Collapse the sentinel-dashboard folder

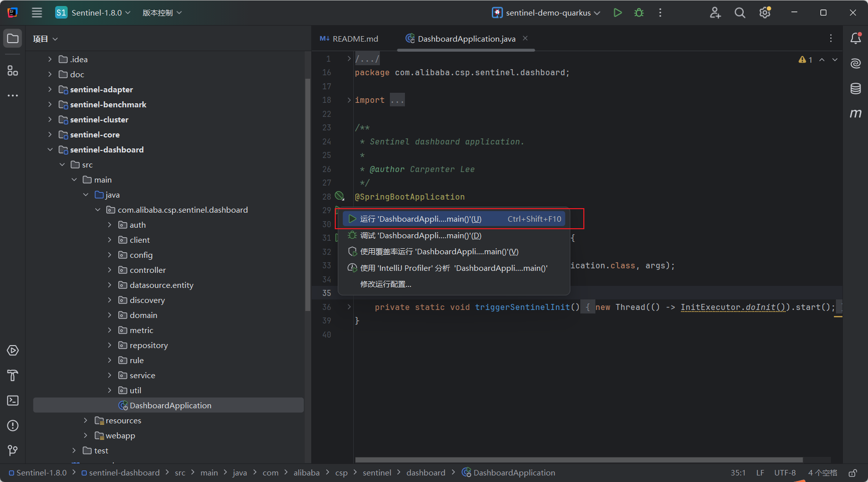coord(50,149)
